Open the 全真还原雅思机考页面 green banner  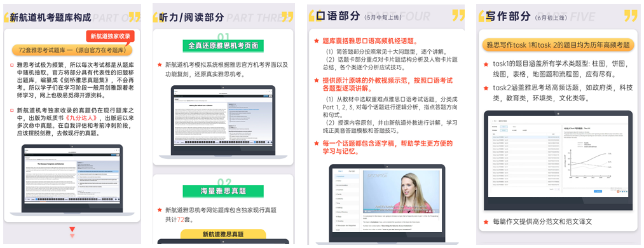(x=223, y=46)
